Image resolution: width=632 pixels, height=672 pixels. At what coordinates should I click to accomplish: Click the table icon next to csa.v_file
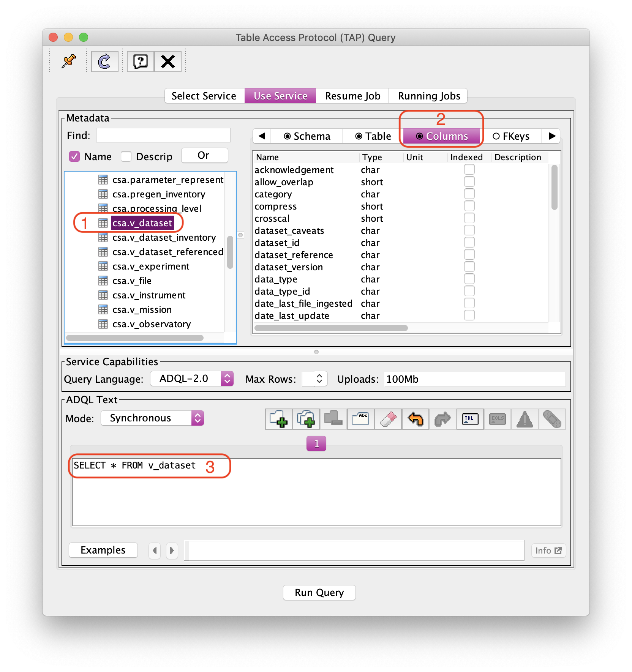pos(103,281)
